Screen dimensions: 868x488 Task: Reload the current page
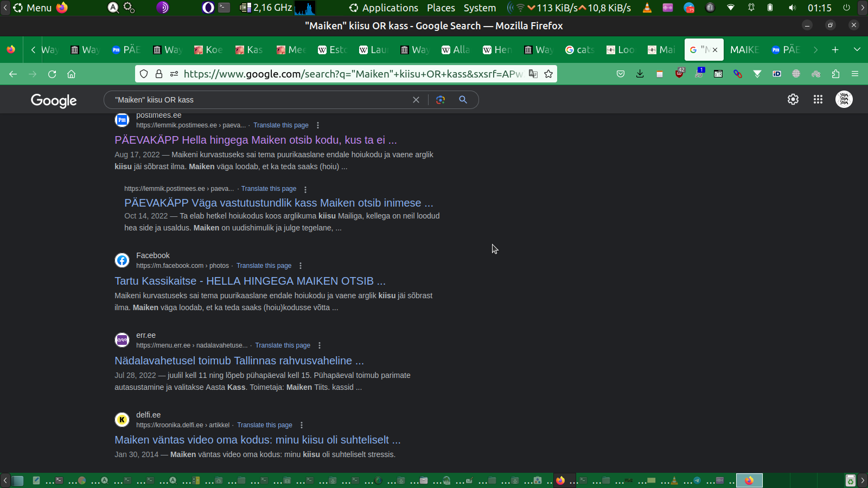click(x=52, y=74)
